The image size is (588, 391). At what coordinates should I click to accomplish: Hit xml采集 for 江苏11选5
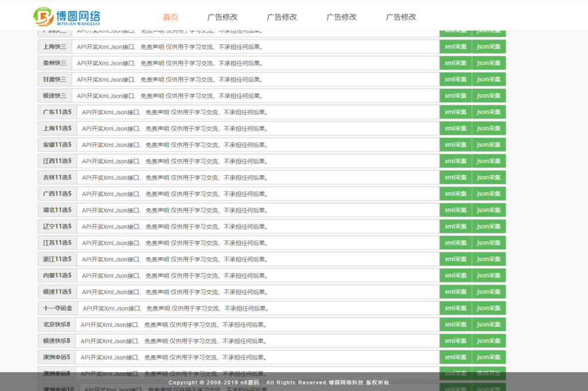[x=455, y=243]
